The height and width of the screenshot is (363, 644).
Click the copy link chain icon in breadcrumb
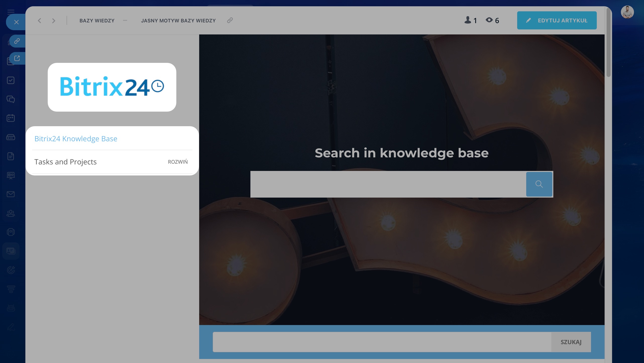pyautogui.click(x=230, y=20)
